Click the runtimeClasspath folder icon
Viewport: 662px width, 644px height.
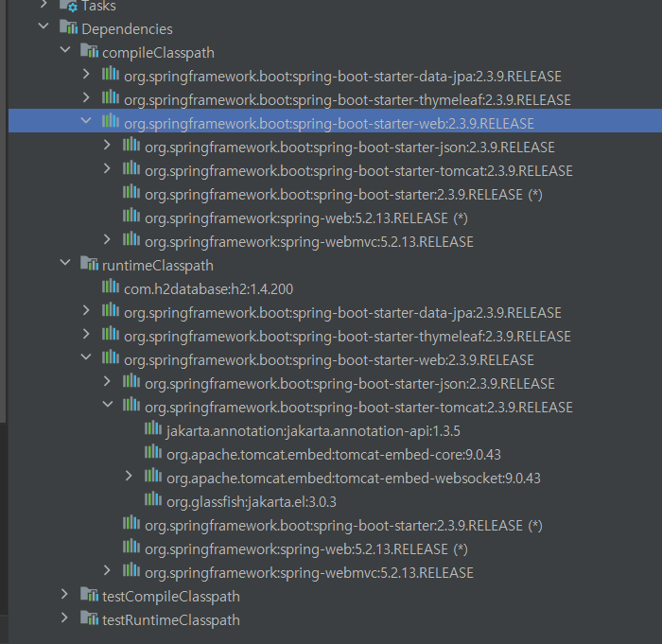90,265
